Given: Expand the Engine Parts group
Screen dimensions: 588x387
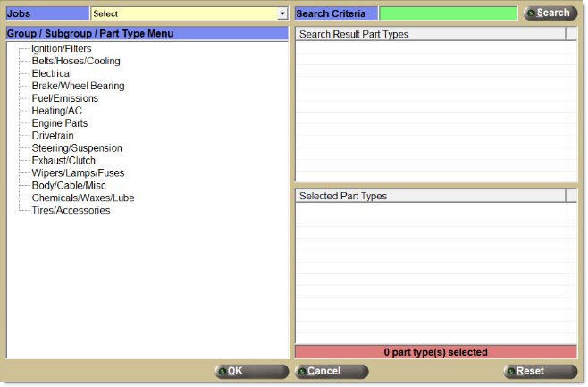Looking at the screenshot, I should (59, 123).
